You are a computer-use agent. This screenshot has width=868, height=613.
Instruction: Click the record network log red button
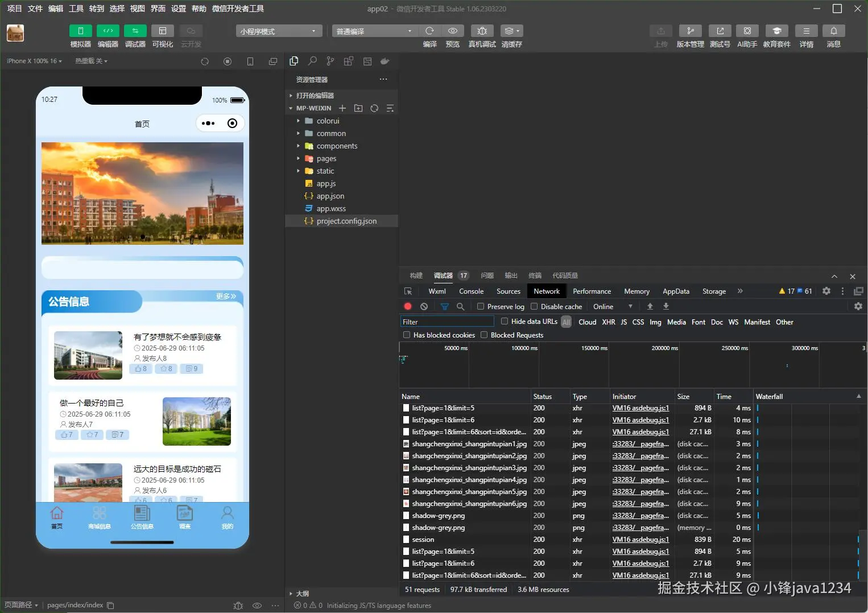(x=408, y=306)
